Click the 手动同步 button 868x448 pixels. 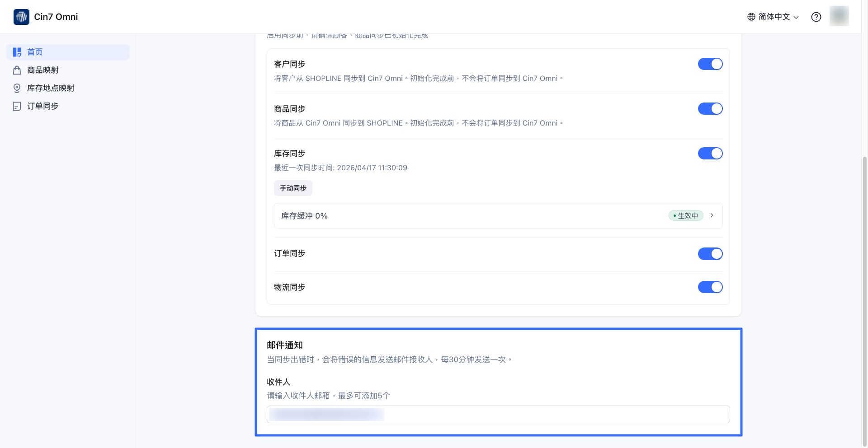[293, 188]
